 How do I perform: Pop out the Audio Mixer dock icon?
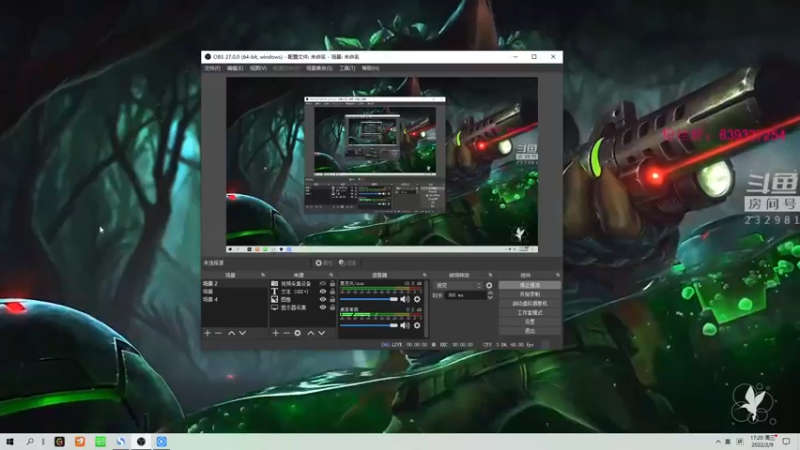(424, 275)
